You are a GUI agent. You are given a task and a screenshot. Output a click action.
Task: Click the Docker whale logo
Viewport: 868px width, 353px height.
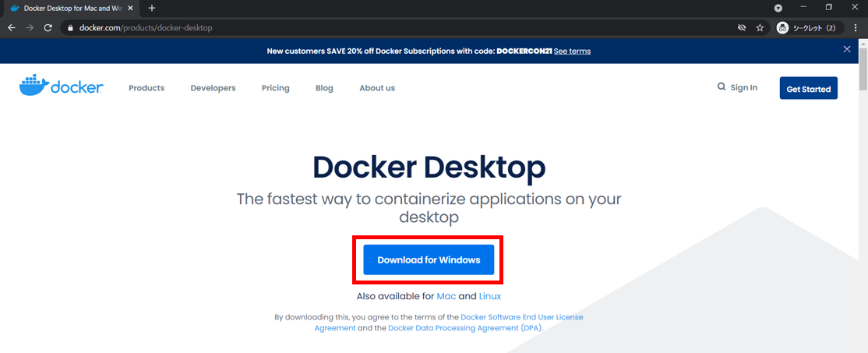(62, 85)
